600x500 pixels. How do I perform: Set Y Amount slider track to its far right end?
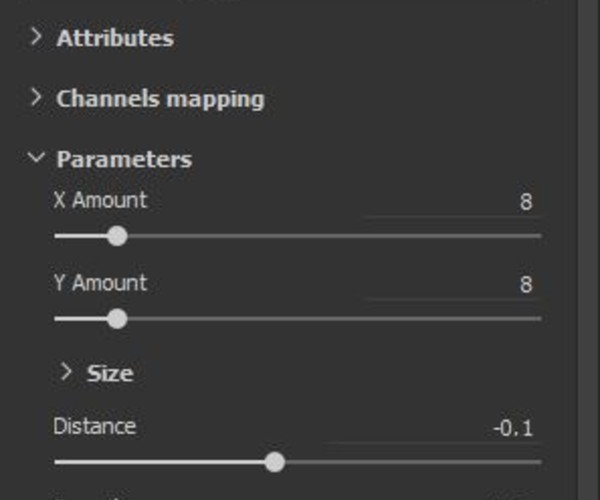[x=540, y=319]
